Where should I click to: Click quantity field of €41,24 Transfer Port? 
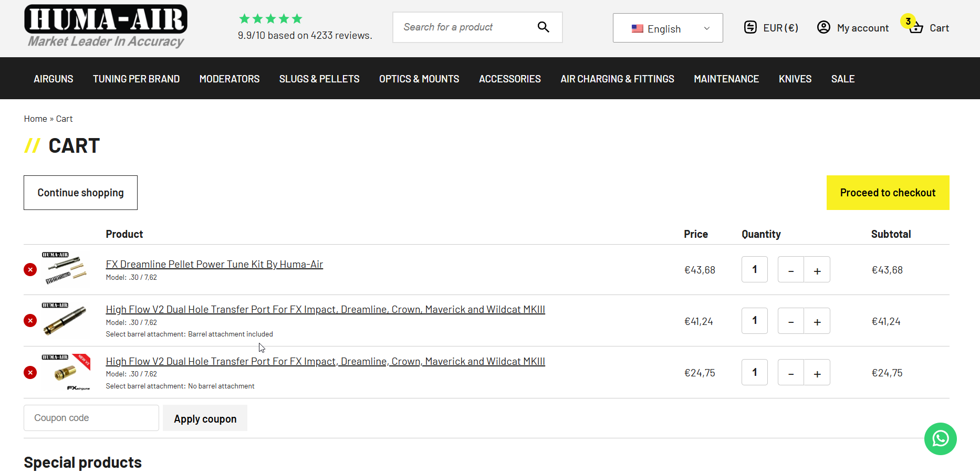[x=755, y=321]
